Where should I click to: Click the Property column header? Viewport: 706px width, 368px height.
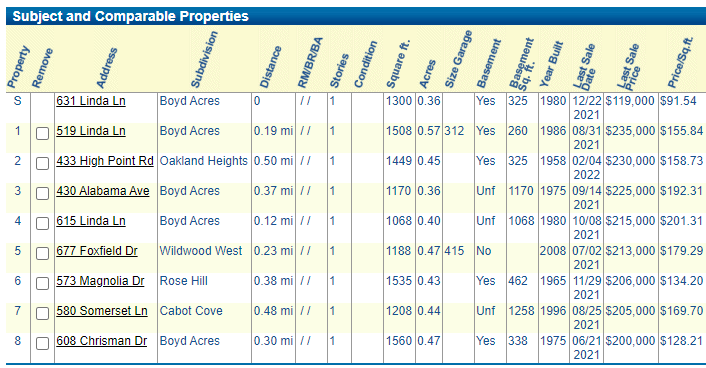coord(18,67)
